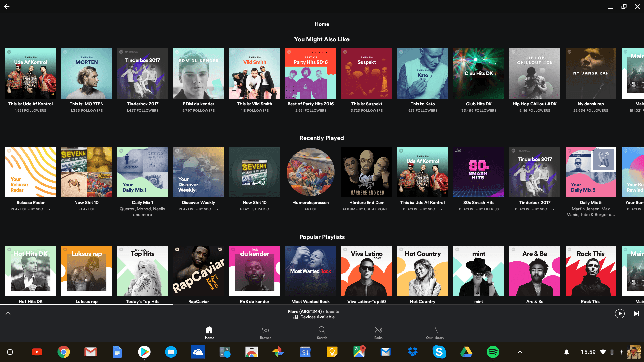
Task: Open Your Library tab
Action: 435,333
